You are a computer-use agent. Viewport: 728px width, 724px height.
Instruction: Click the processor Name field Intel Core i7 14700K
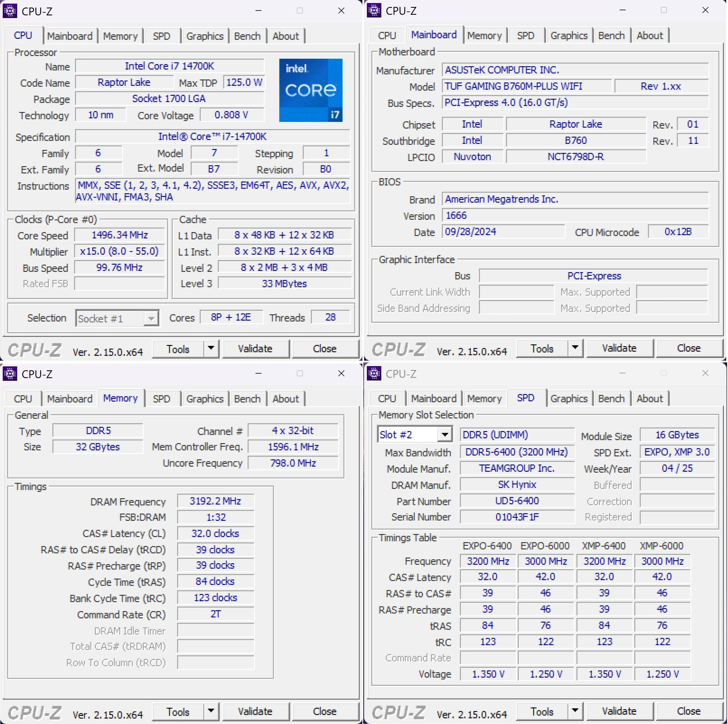pos(170,66)
